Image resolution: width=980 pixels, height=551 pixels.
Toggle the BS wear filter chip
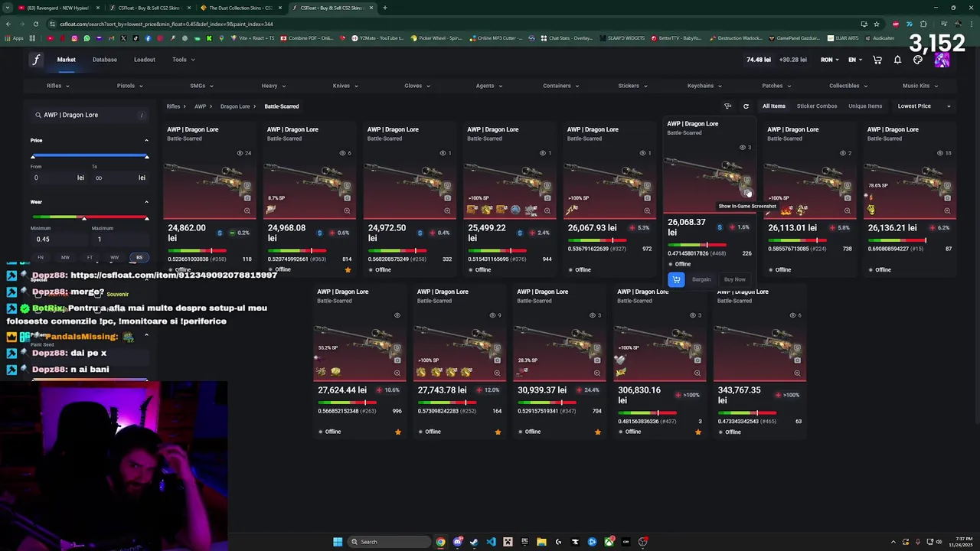pos(139,257)
